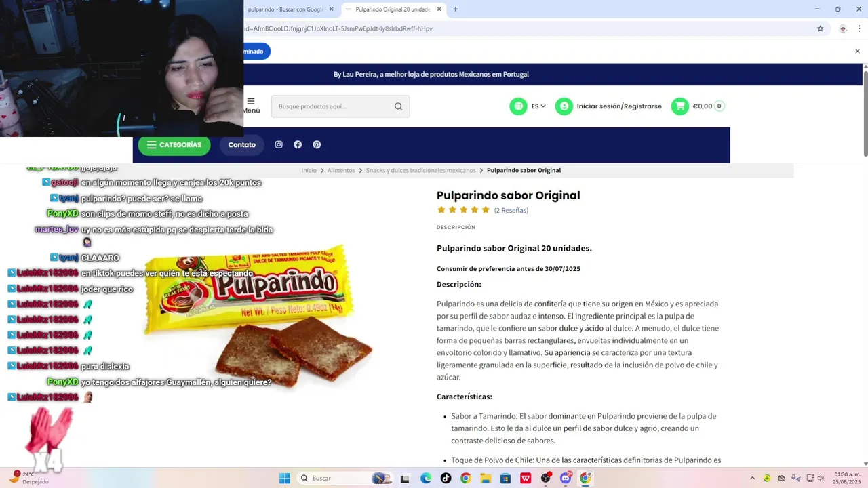Open Snacks y dulces tradicionales mexicanos breadcrumb
This screenshot has height=488, width=868.
tap(421, 170)
